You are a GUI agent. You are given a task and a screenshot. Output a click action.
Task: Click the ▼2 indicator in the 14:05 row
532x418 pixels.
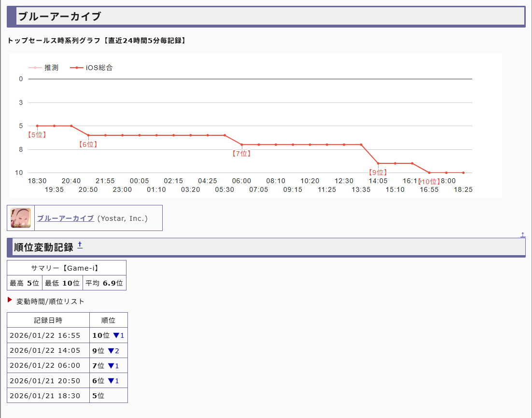113,350
